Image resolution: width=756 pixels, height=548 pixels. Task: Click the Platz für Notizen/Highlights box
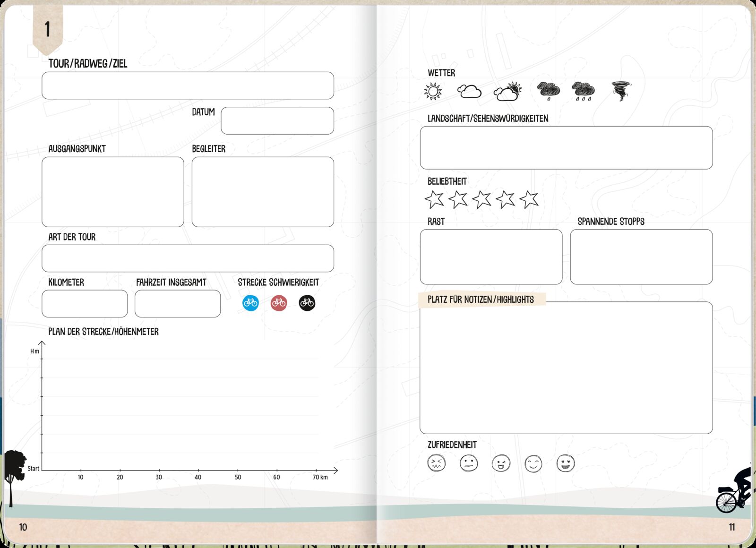(566, 368)
